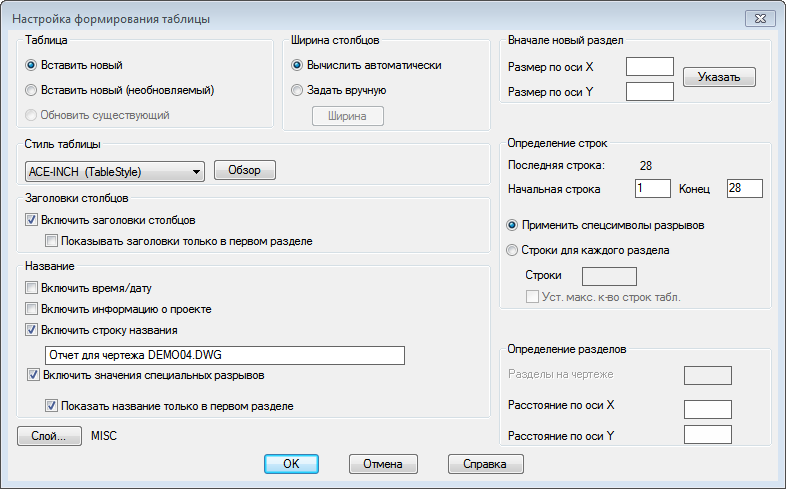Click the 'Отмена' cancel button
The width and height of the screenshot is (786, 489).
[383, 464]
